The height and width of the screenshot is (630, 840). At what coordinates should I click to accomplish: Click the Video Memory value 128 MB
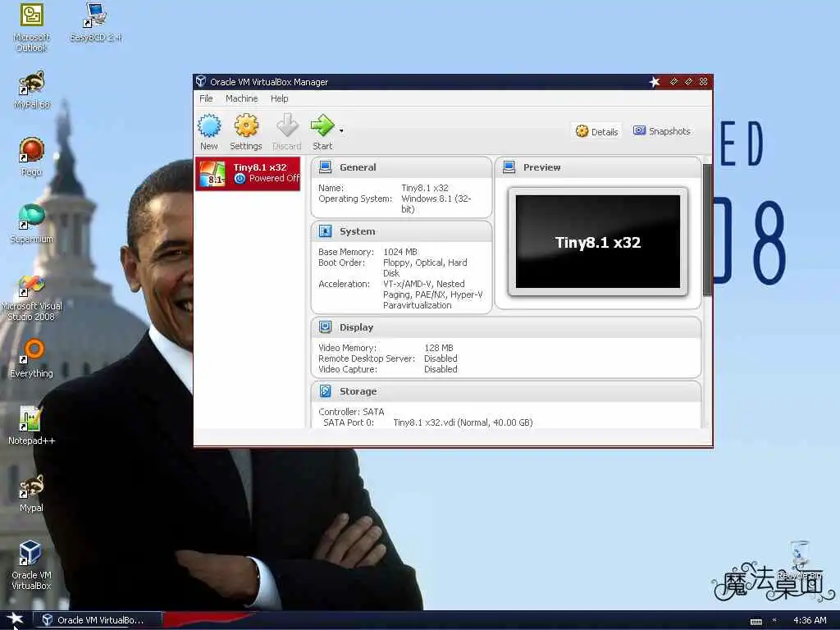pyautogui.click(x=439, y=348)
